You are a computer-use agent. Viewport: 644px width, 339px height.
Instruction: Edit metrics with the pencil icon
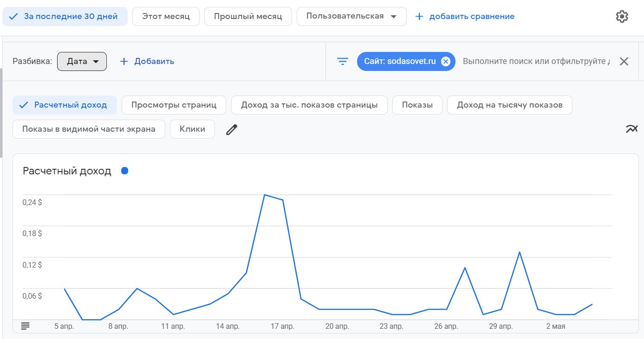click(232, 129)
